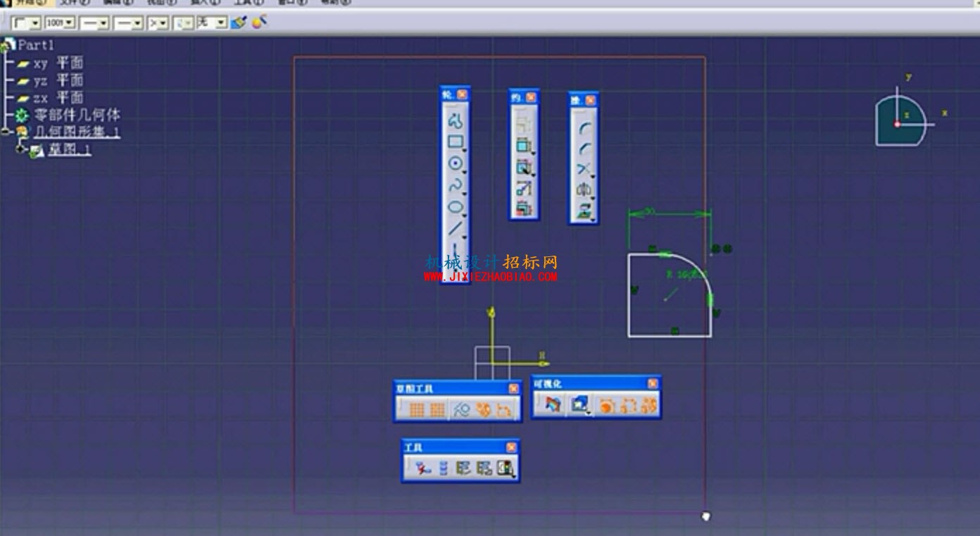Open the Sketch Analysis tool

point(505,468)
